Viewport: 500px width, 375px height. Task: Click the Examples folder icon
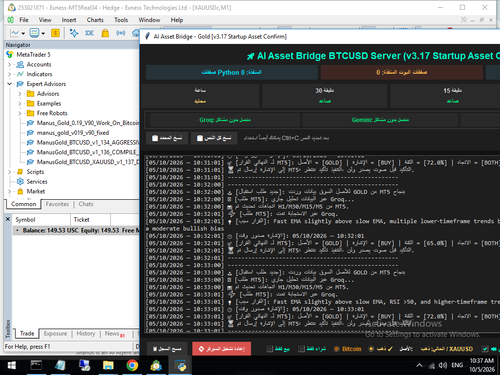pos(30,103)
